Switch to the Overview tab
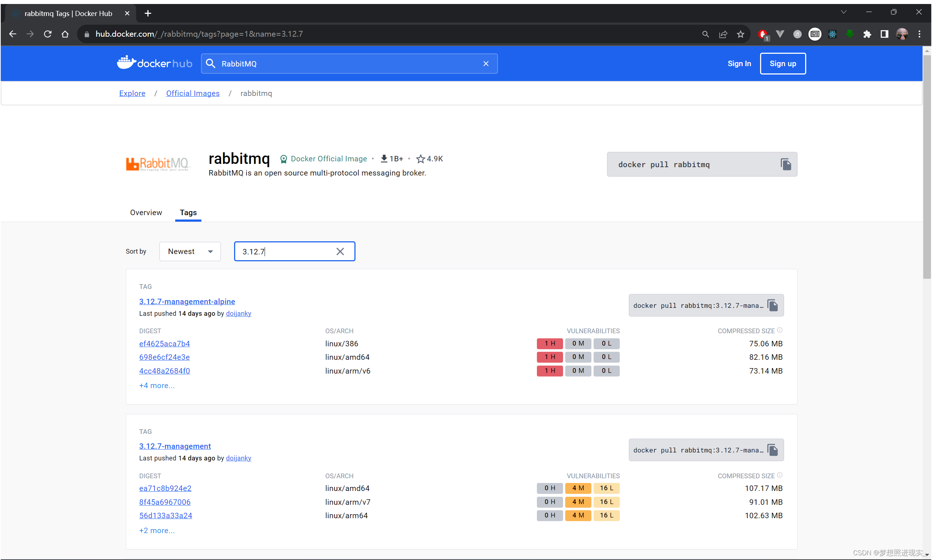Viewport: 932px width, 560px height. tap(146, 213)
